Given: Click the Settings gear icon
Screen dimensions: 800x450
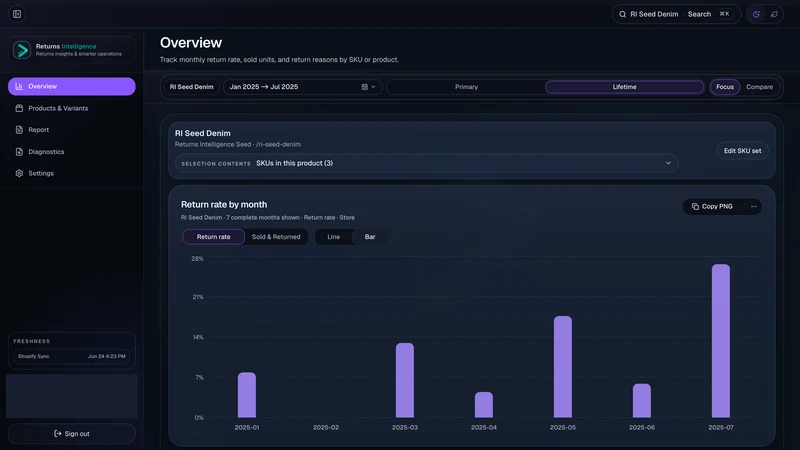Looking at the screenshot, I should pos(19,173).
